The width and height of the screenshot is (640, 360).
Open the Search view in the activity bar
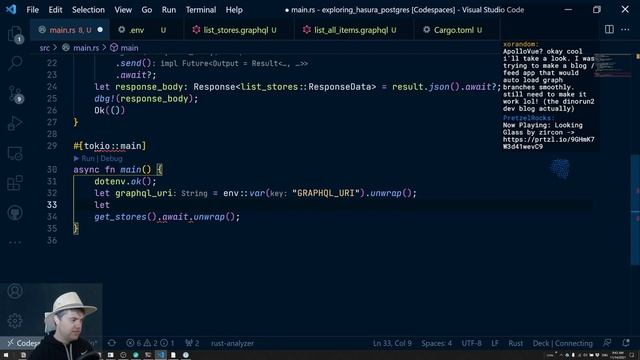point(15,63)
